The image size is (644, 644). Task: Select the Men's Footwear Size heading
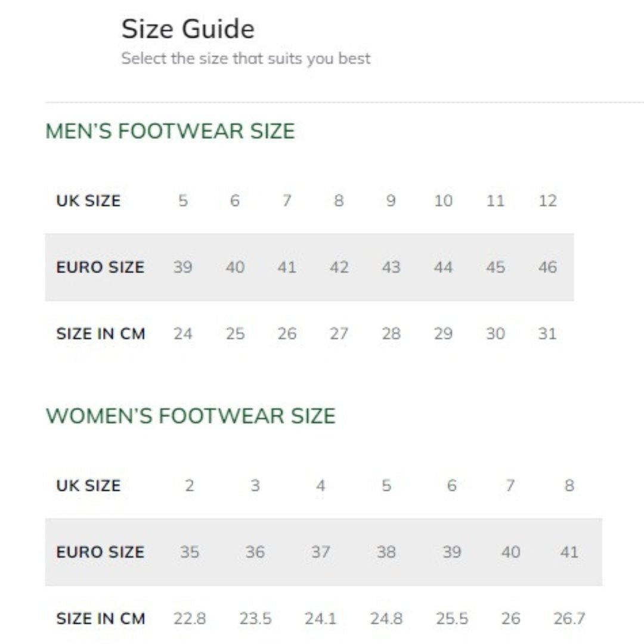[x=170, y=131]
